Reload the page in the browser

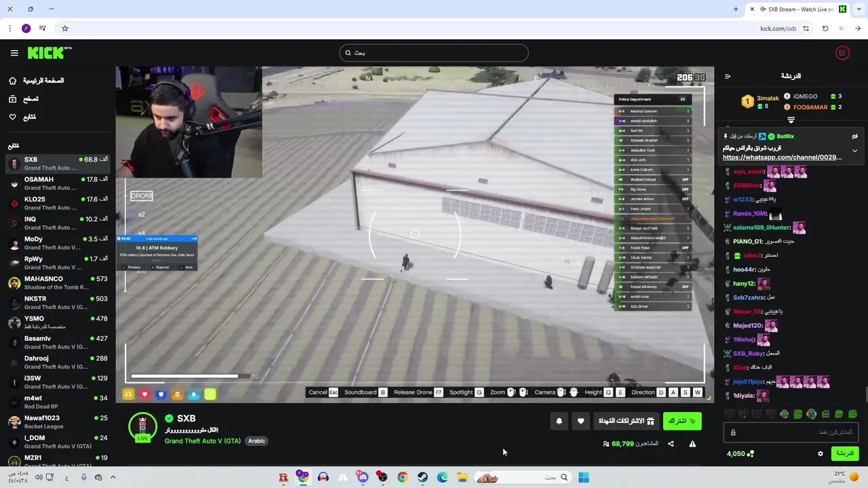click(825, 28)
